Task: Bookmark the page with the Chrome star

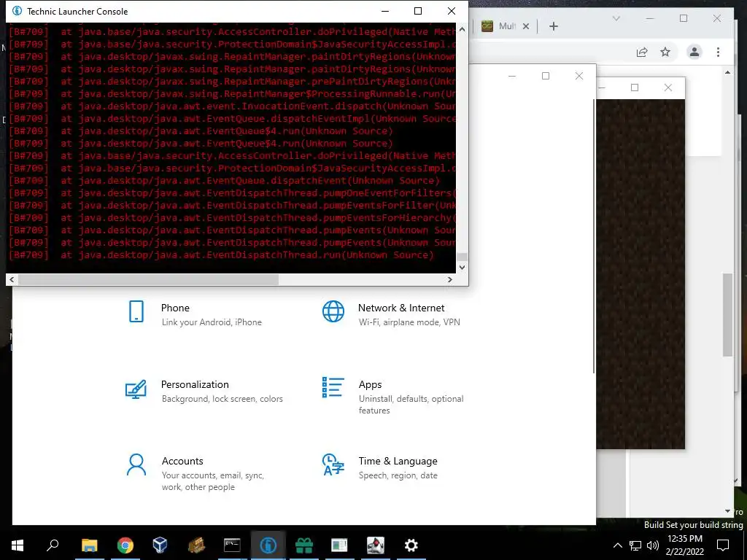Action: click(x=665, y=52)
